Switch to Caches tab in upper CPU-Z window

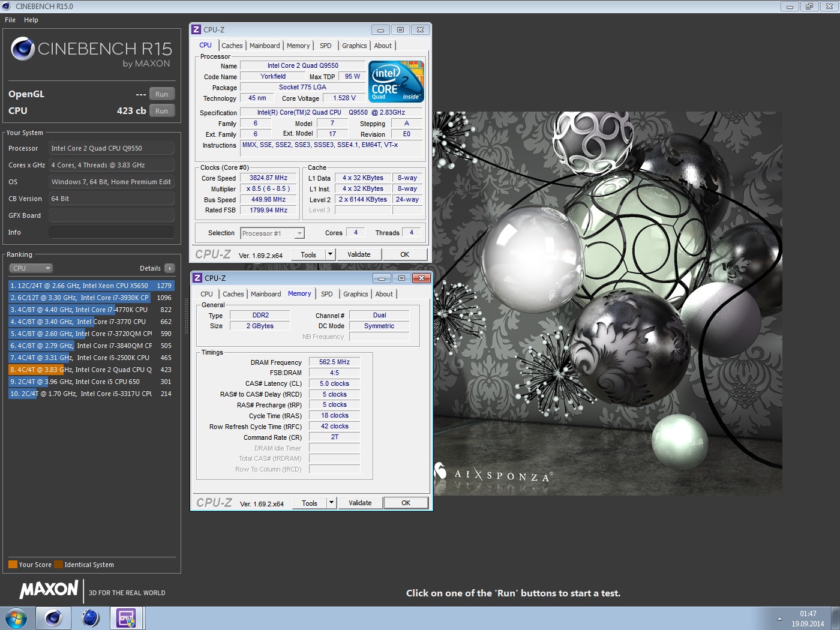pos(232,46)
